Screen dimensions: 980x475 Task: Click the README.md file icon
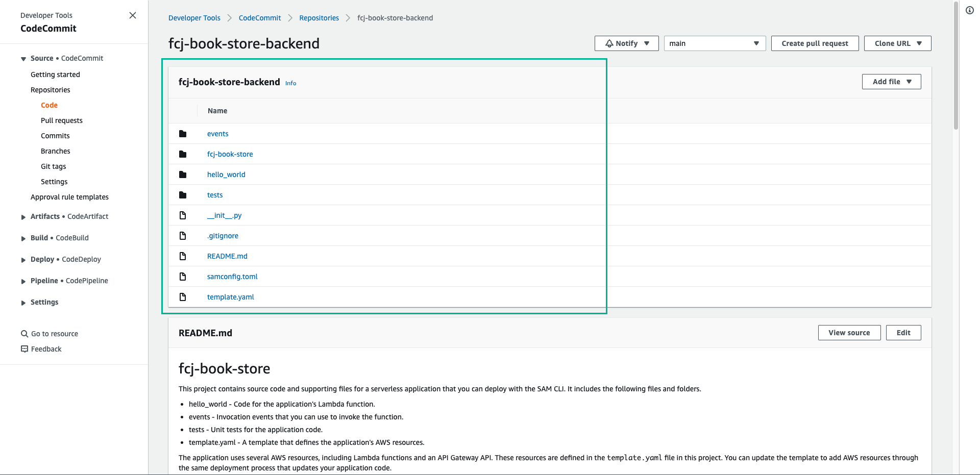183,256
